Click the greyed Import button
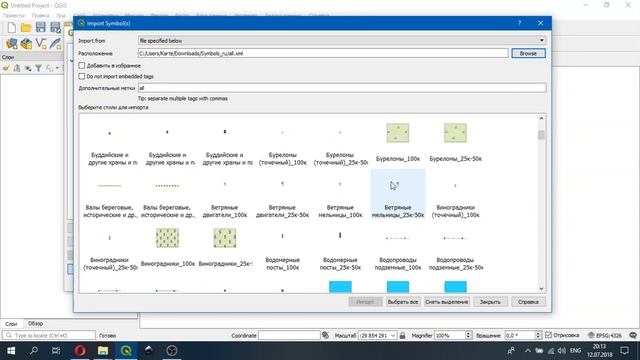640x360 pixels. coord(365,302)
